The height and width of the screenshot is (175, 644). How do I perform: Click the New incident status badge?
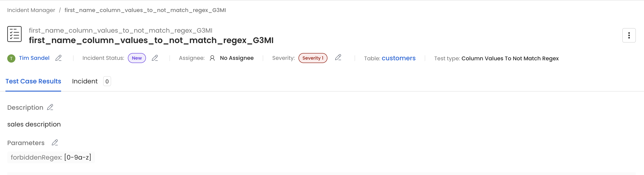pyautogui.click(x=137, y=58)
